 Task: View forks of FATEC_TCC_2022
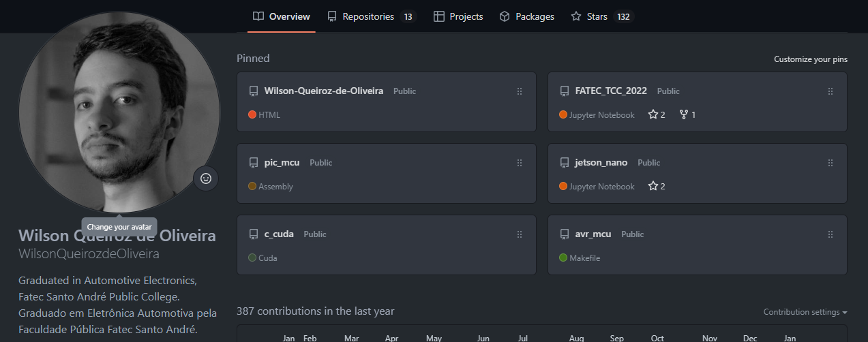coord(687,114)
